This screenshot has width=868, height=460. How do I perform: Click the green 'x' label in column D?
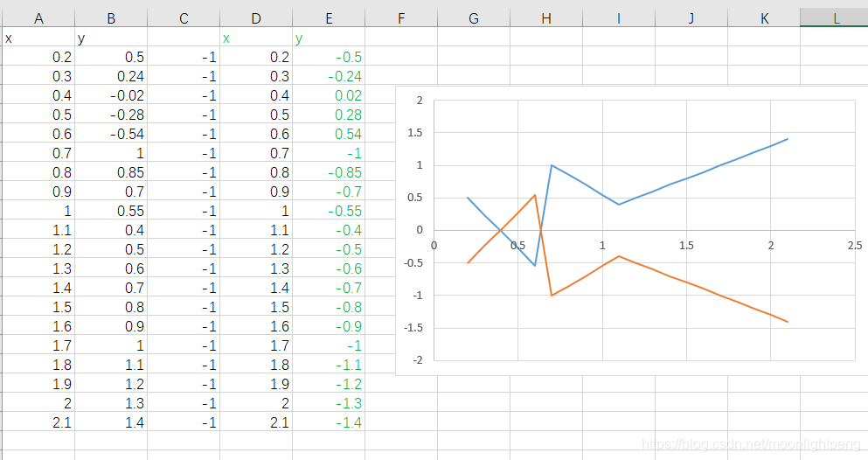tap(226, 38)
